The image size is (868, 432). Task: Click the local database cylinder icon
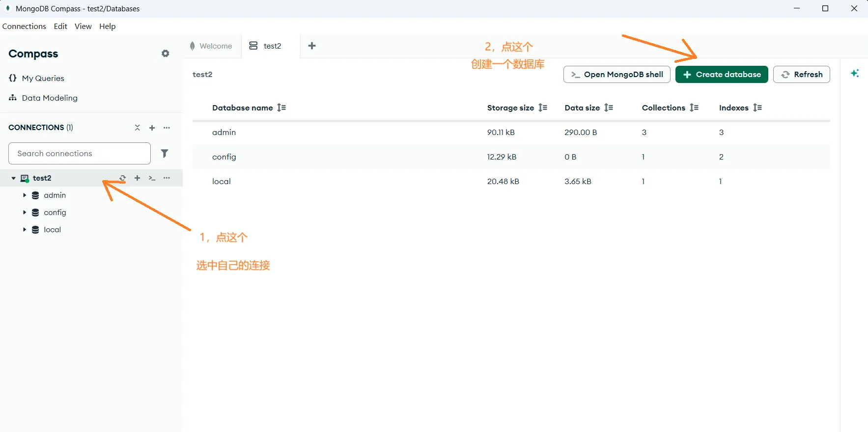[x=35, y=230]
